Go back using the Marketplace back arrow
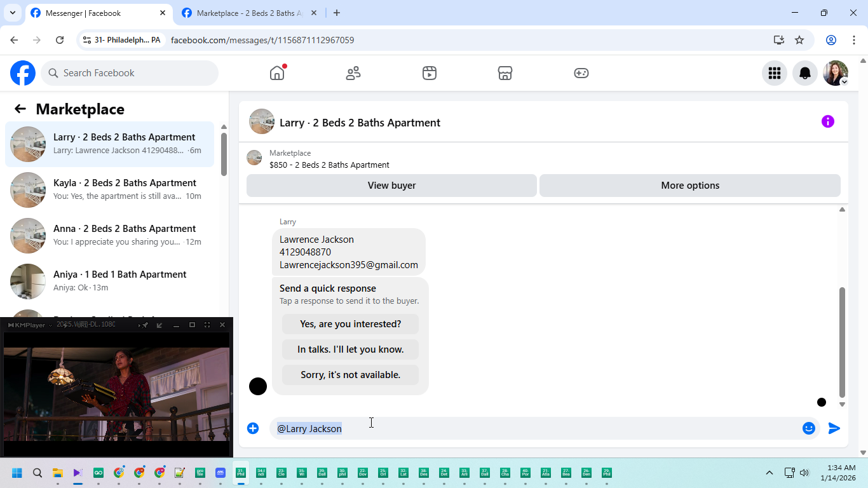This screenshot has height=488, width=868. pos(20,109)
